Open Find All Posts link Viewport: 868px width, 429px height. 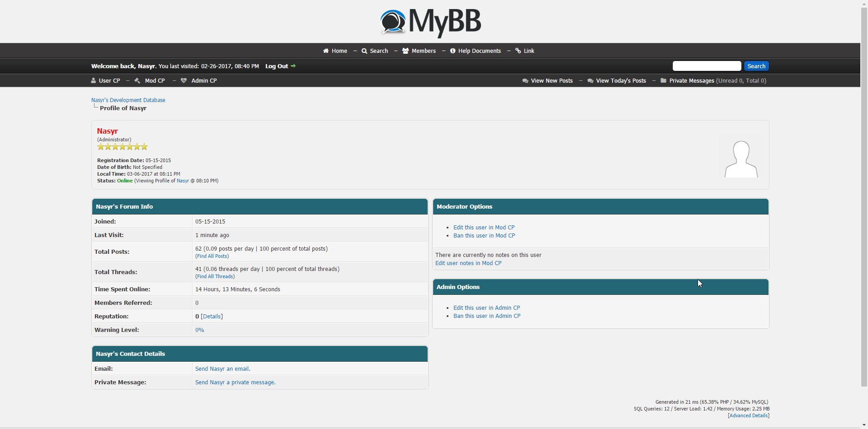[212, 256]
